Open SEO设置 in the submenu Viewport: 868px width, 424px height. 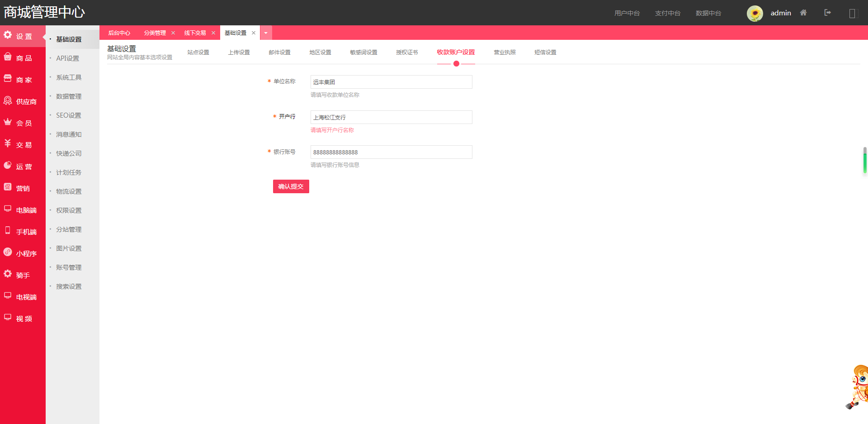coord(69,115)
